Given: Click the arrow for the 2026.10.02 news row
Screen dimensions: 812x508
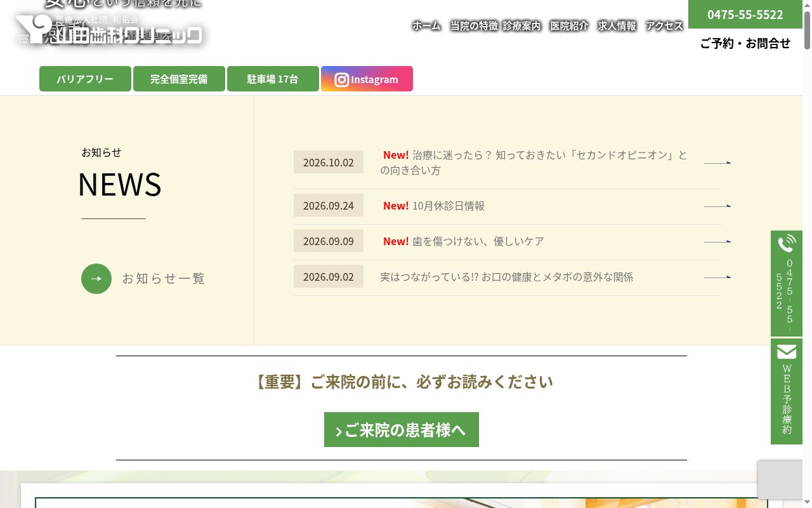Looking at the screenshot, I should click(x=717, y=163).
